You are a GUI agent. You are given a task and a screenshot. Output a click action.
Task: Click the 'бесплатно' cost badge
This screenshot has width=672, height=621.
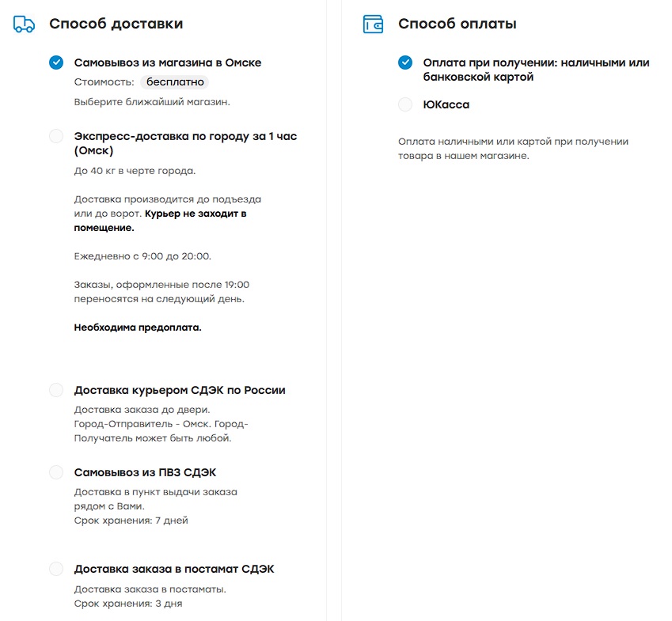[175, 81]
